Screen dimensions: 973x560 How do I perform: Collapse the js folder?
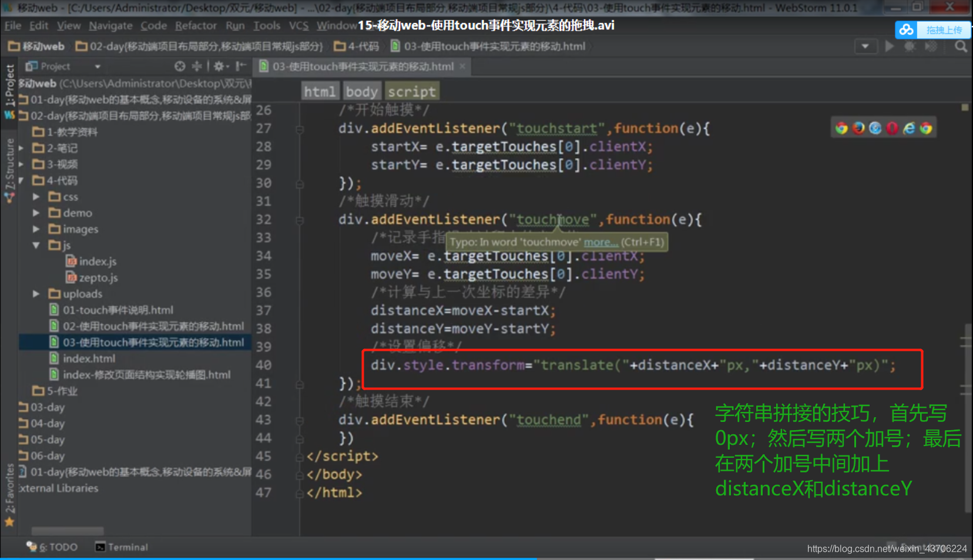[x=36, y=245]
